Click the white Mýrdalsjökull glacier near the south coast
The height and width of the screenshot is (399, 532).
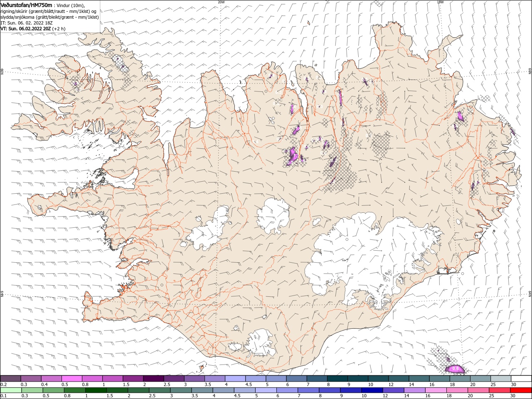pos(261,342)
